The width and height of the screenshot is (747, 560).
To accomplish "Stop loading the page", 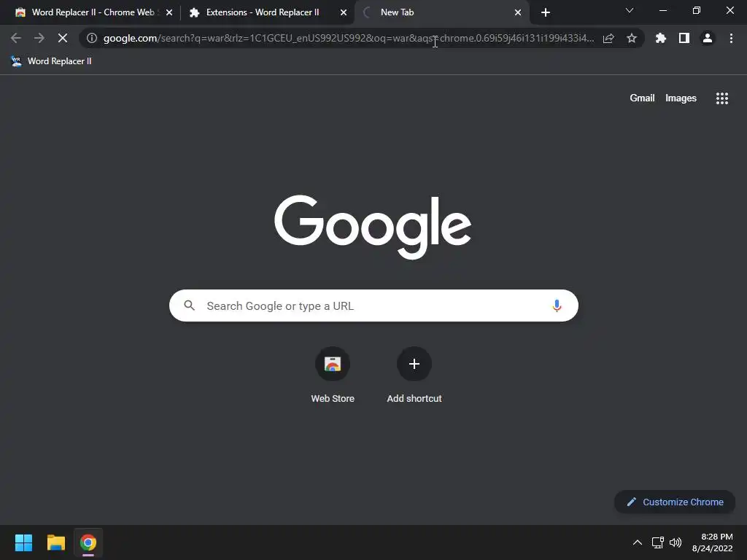I will [63, 38].
